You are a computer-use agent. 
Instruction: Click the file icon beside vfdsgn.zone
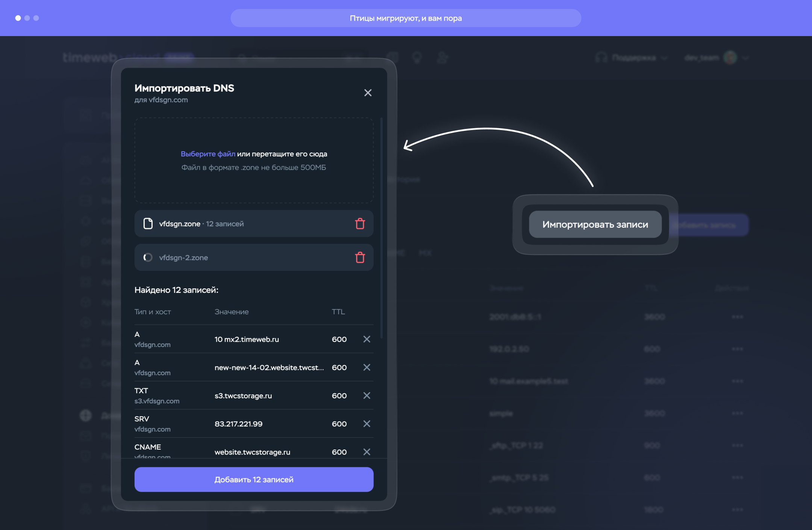coord(148,224)
